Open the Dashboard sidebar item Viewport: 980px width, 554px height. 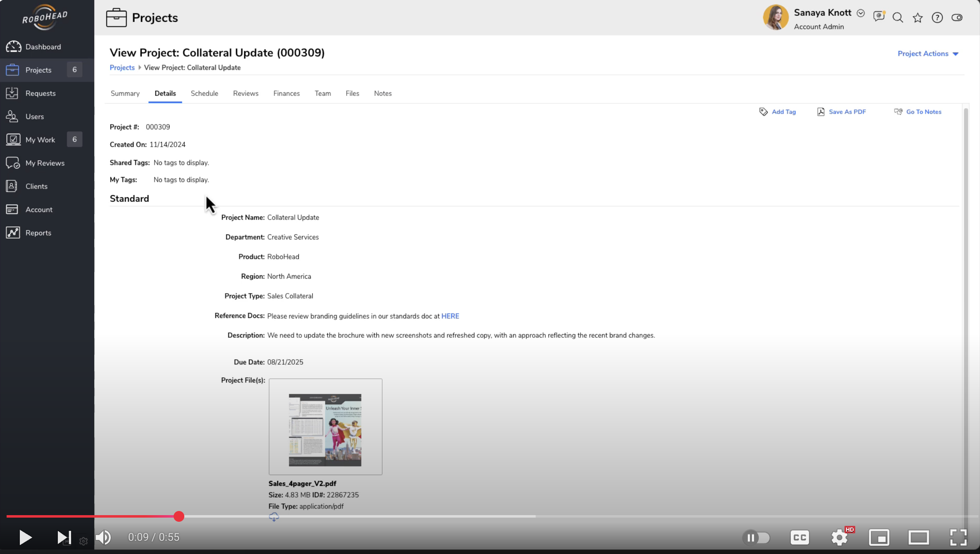pos(43,47)
